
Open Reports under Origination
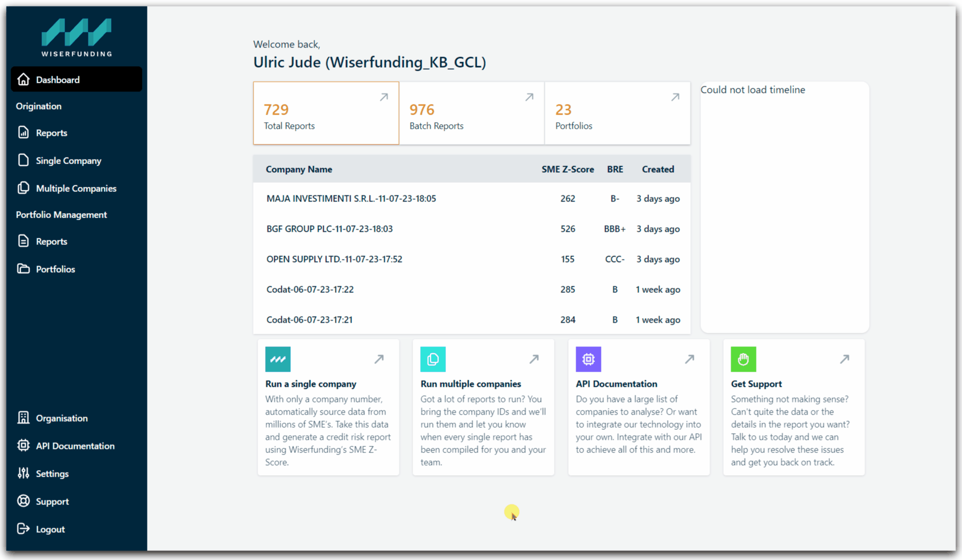coord(76,132)
